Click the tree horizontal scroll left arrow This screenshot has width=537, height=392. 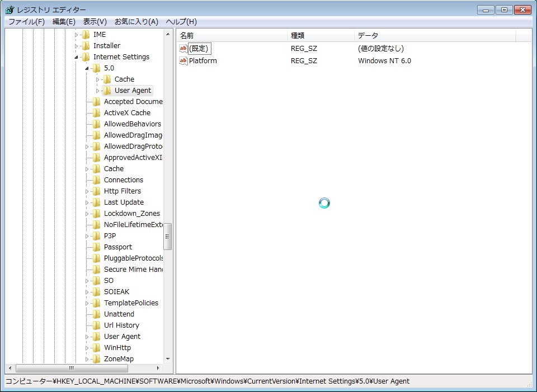point(10,368)
